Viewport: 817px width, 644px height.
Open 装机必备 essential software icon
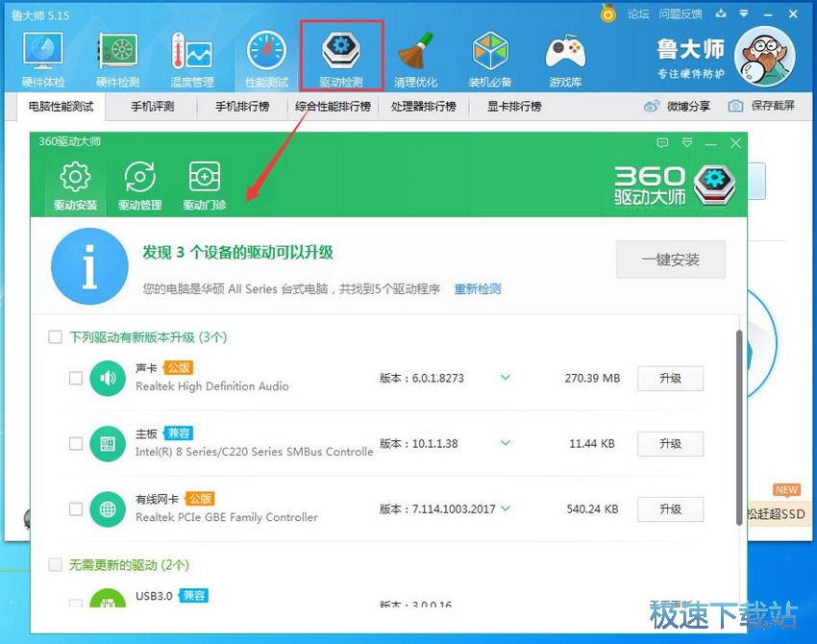(x=490, y=51)
